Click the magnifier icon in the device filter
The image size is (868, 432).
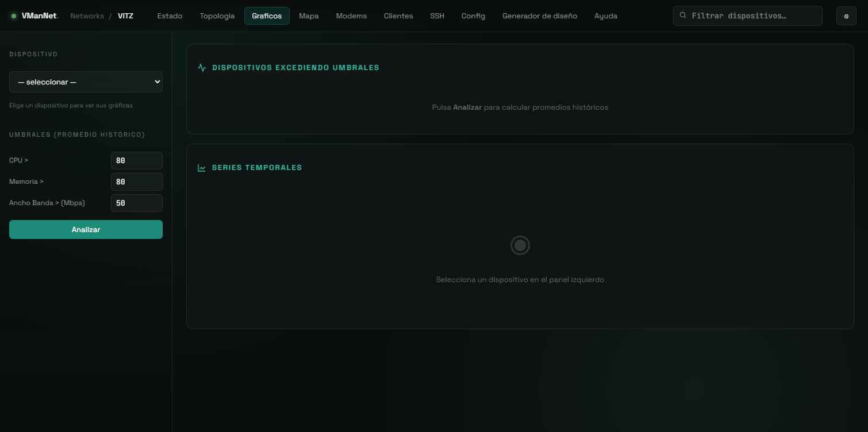pyautogui.click(x=683, y=16)
